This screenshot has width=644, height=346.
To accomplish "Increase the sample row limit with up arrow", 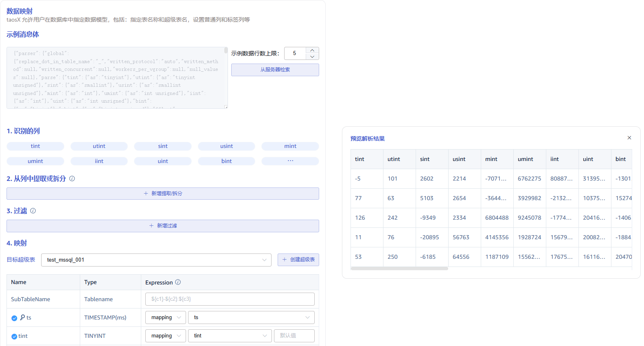I will coord(312,51).
